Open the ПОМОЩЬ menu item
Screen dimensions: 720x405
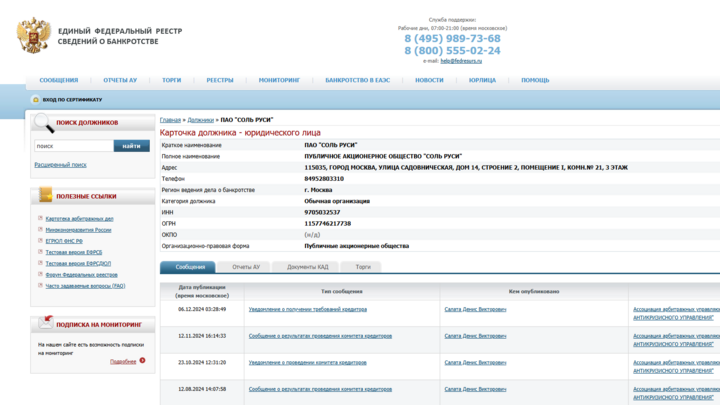535,80
